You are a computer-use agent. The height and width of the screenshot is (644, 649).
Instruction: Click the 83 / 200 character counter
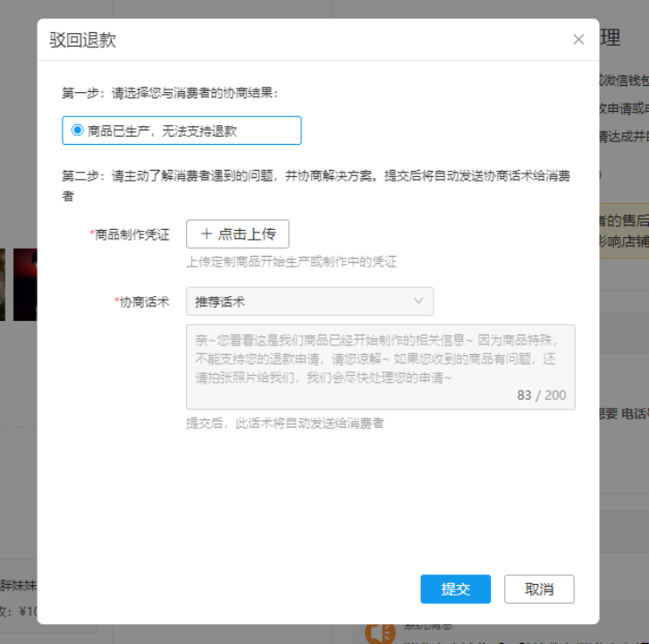pyautogui.click(x=541, y=395)
